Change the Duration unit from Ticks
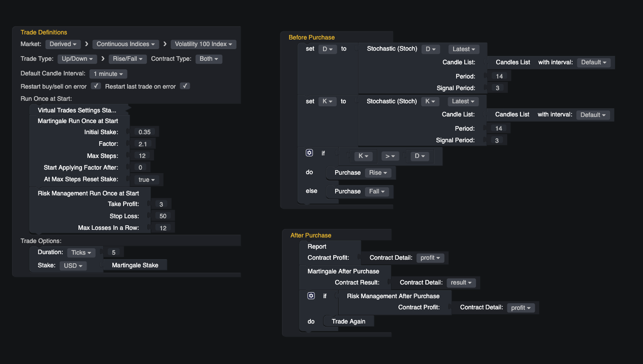This screenshot has height=364, width=643. [x=81, y=252]
